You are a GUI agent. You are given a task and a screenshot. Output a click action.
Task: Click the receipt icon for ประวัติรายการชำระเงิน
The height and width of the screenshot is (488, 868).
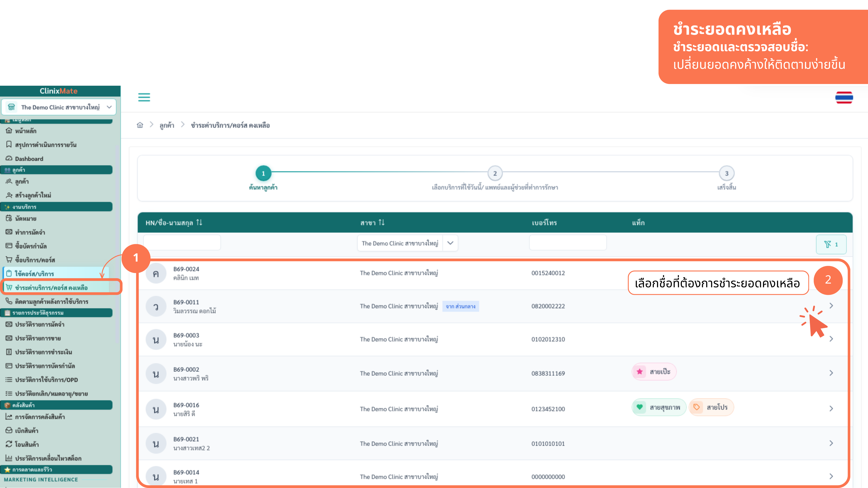[x=9, y=352]
